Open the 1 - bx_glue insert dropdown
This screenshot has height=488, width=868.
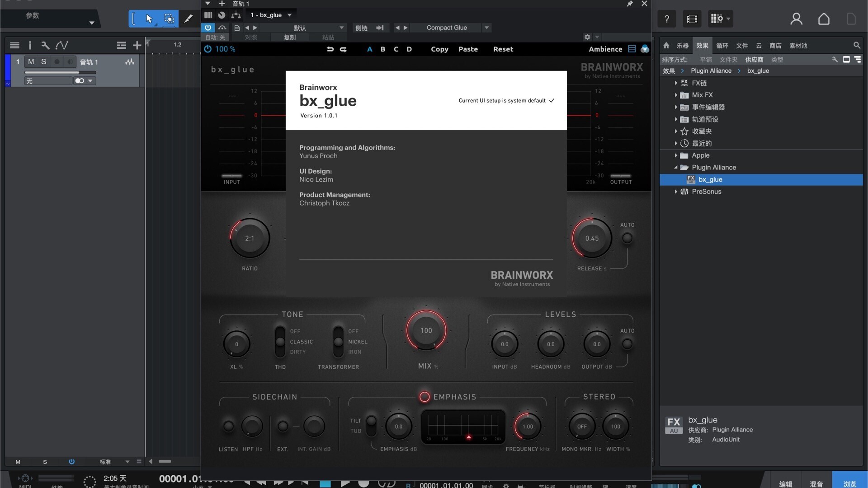pos(271,15)
